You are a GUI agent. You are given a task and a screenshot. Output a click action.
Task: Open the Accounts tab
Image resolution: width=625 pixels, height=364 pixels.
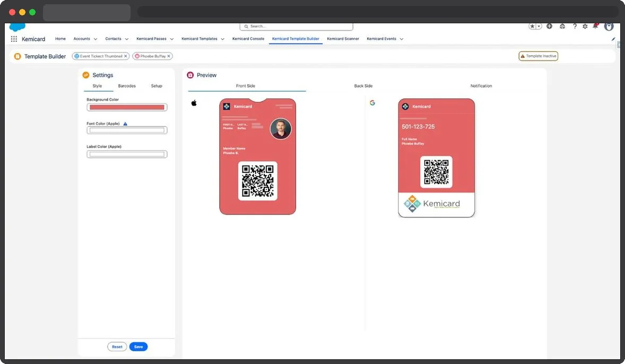click(x=82, y=39)
